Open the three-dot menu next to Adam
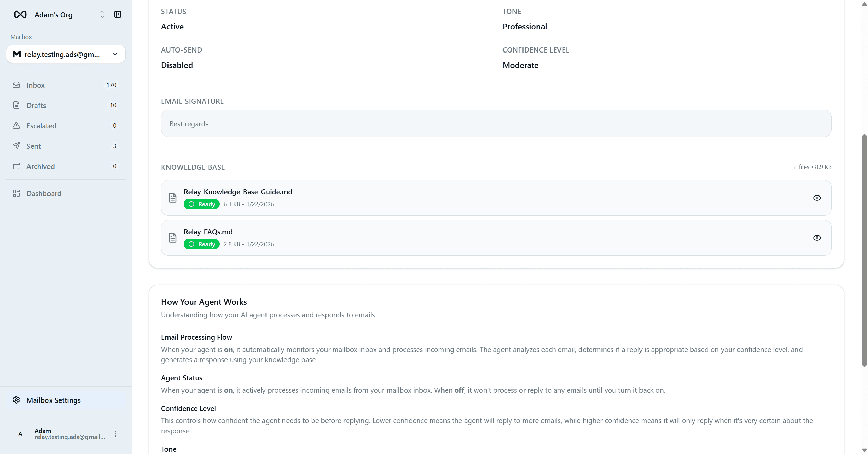Image resolution: width=868 pixels, height=454 pixels. (115, 433)
